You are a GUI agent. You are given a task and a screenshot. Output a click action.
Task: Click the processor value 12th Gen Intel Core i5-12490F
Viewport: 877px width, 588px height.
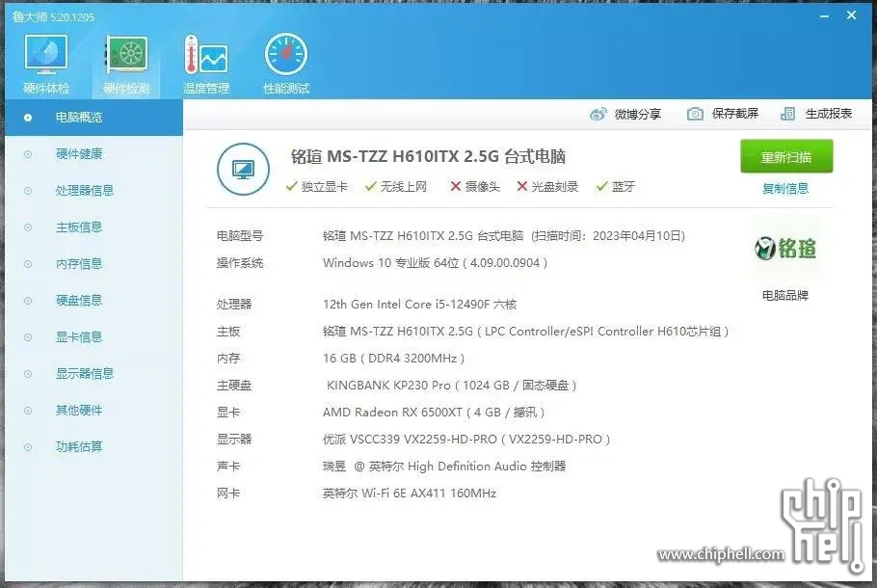419,305
